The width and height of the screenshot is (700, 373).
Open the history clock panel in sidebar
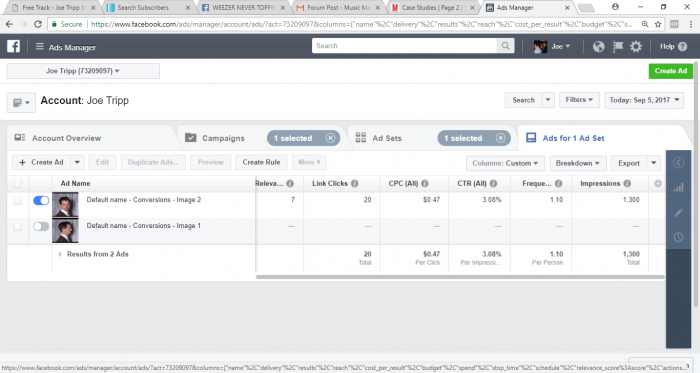pyautogui.click(x=678, y=237)
